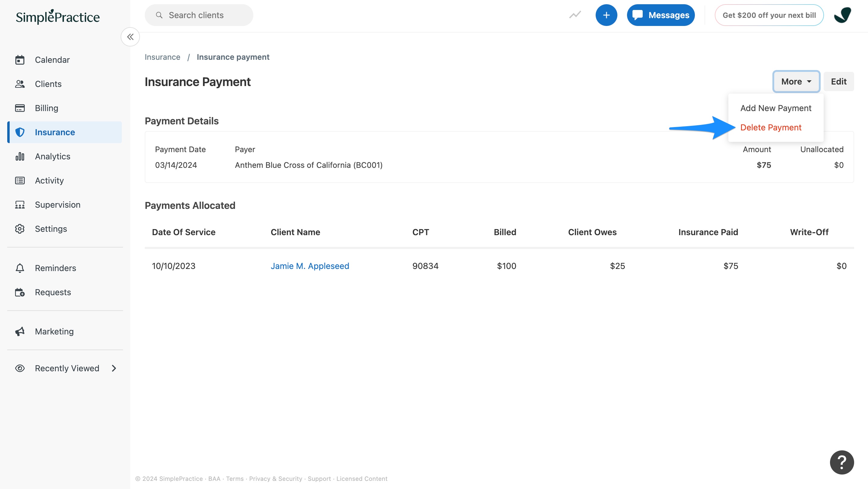Choose Delete Payment from the menu

[x=771, y=127]
